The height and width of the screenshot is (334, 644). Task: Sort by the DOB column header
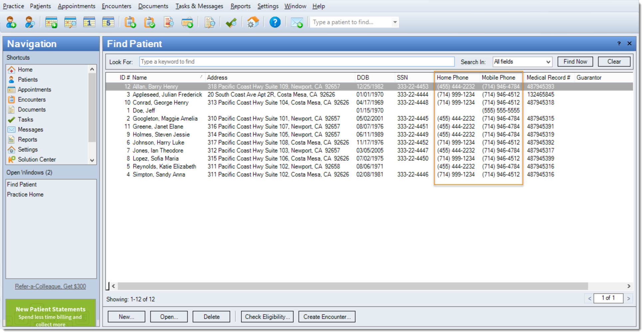coord(375,78)
